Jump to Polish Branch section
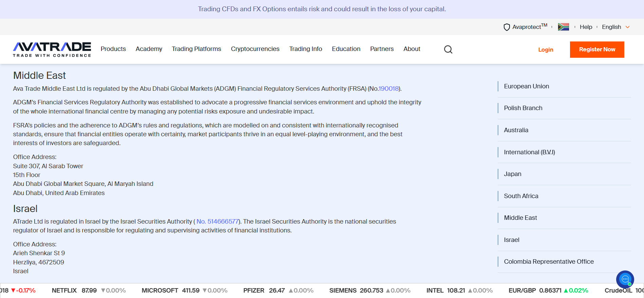Image resolution: width=644 pixels, height=298 pixels. point(523,108)
